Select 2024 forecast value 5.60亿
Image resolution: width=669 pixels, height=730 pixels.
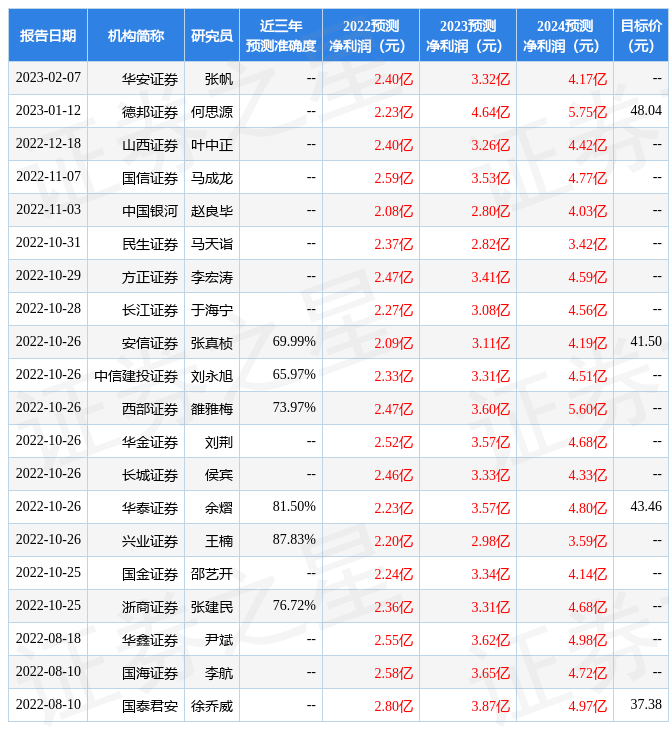coord(588,409)
